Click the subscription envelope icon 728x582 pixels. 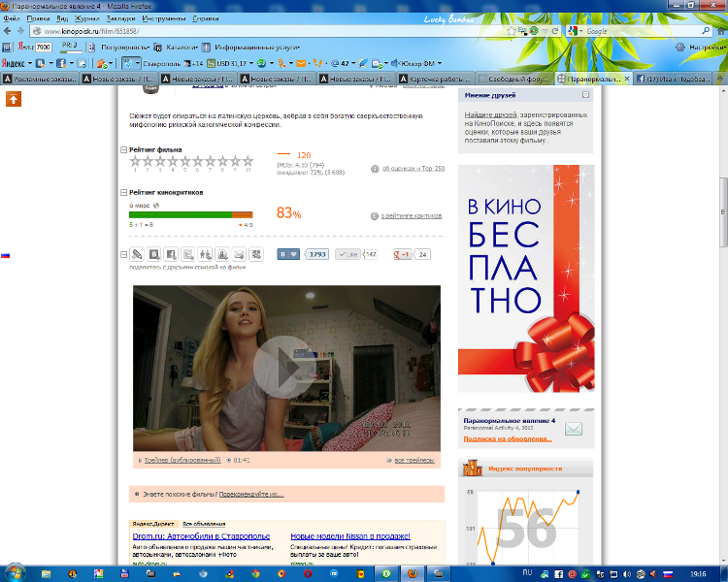pyautogui.click(x=574, y=429)
